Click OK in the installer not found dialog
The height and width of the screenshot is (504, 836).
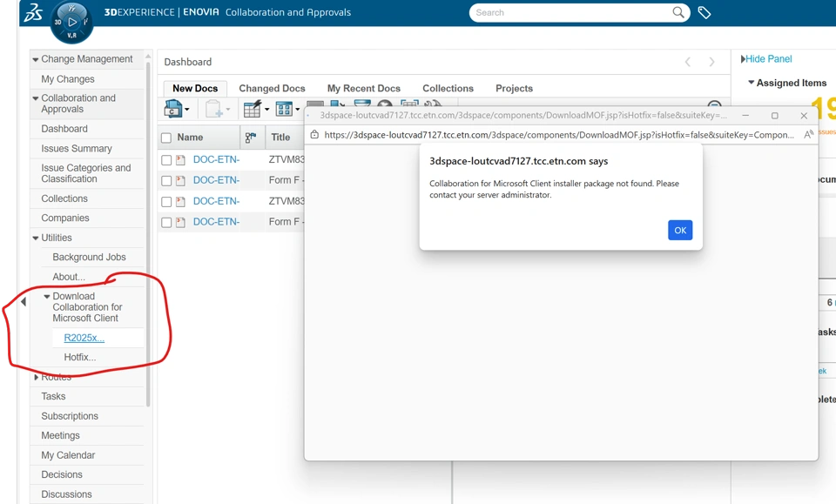680,230
